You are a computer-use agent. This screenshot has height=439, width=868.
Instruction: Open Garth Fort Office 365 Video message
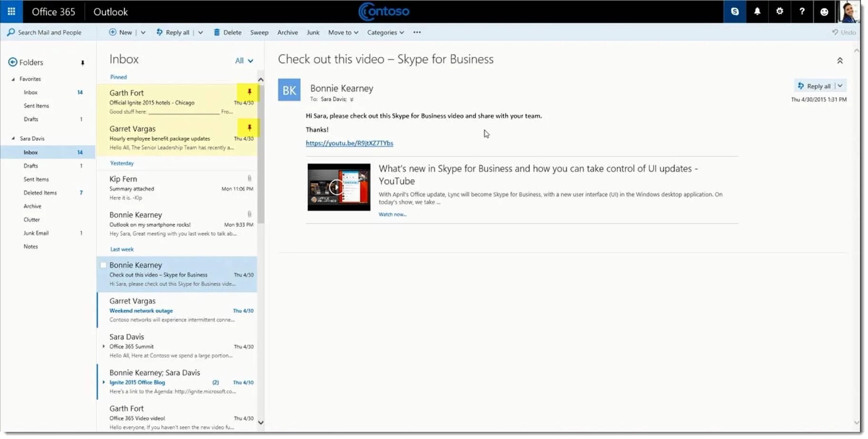[177, 418]
